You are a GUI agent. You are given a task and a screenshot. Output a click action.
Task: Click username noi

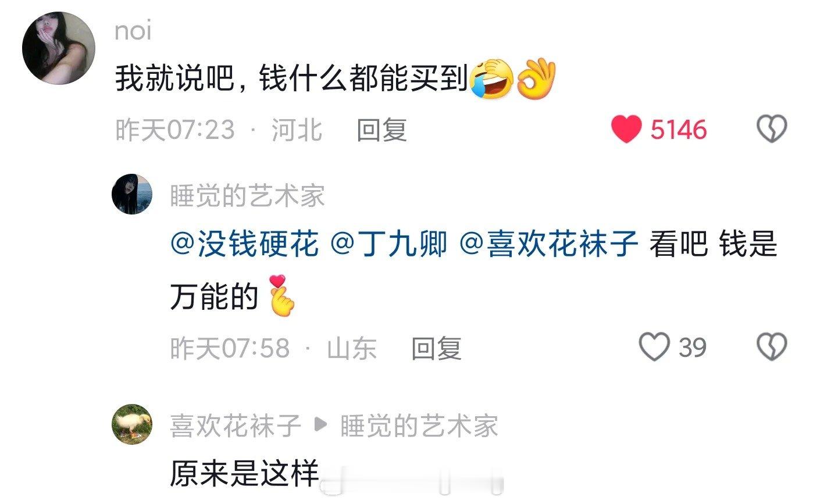click(133, 30)
